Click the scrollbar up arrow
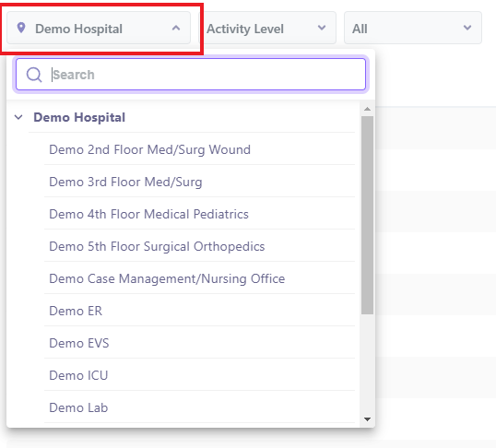Screen dimensions: 496x448 (367, 109)
